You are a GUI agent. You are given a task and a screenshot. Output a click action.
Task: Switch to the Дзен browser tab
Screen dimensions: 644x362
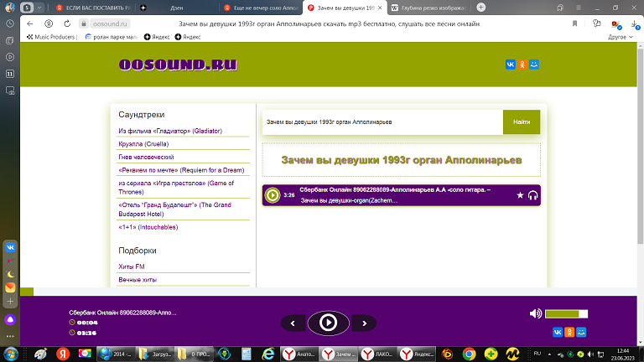(177, 8)
